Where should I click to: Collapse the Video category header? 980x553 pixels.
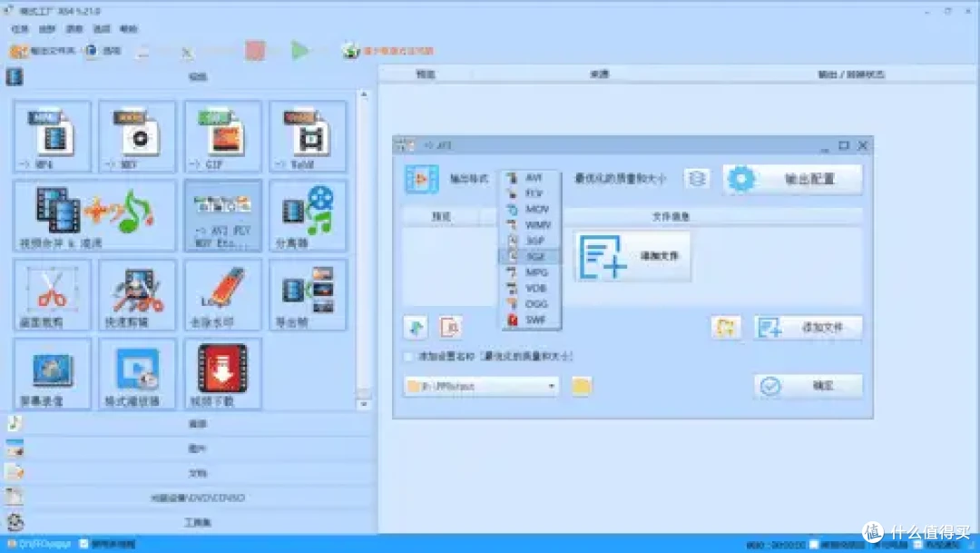tap(188, 77)
